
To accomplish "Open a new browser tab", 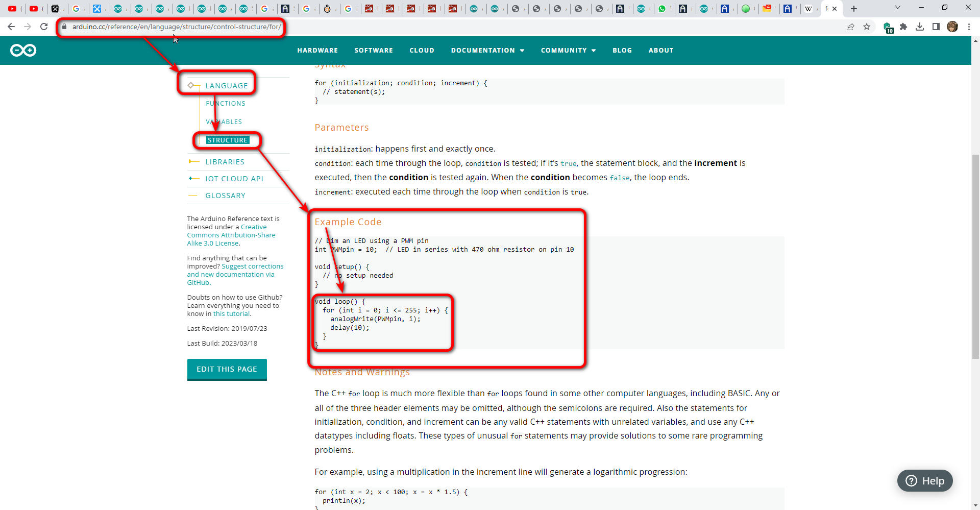I will (854, 9).
